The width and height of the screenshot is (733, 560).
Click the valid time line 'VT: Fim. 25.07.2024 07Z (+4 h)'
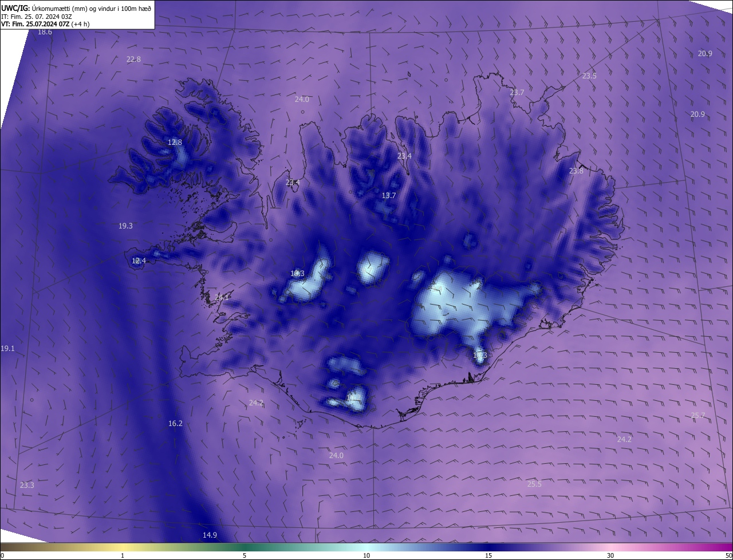pyautogui.click(x=45, y=24)
